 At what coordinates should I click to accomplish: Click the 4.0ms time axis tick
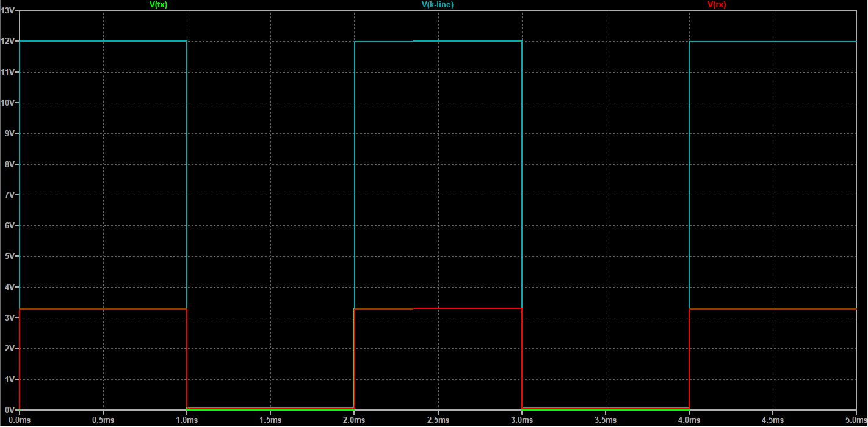point(689,420)
